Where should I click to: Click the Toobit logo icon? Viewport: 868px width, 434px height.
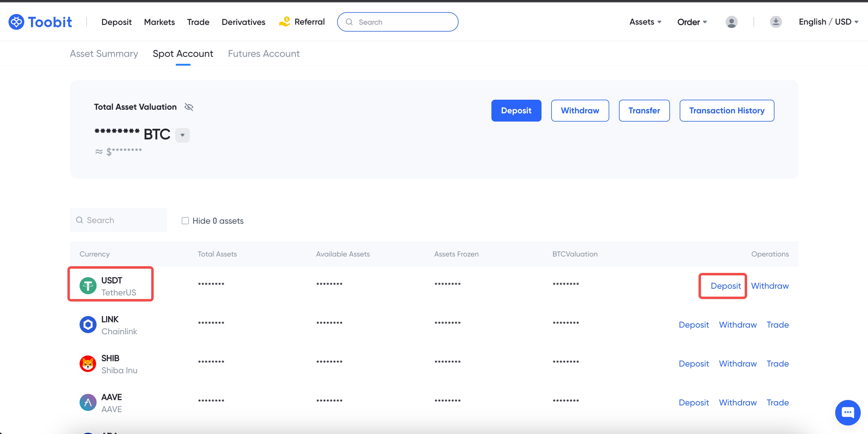click(16, 22)
